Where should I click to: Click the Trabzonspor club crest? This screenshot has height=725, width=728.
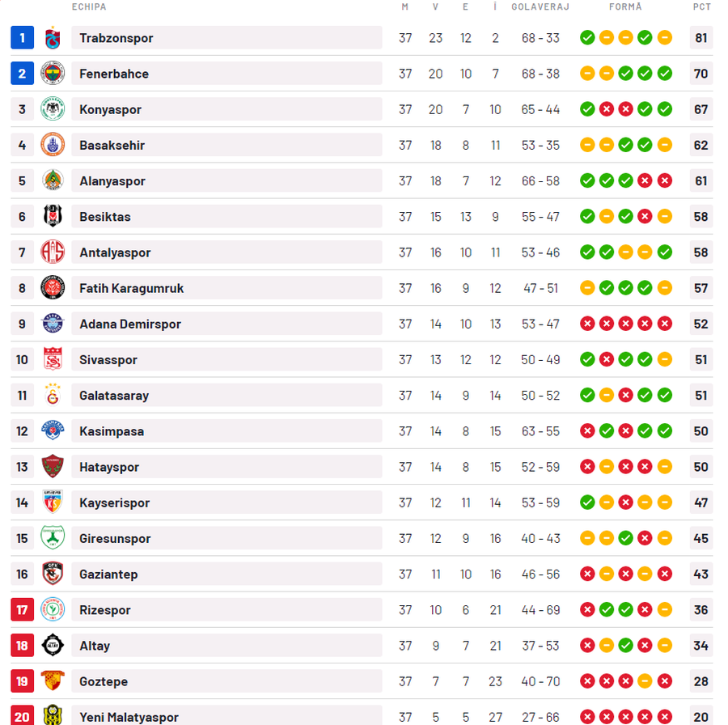coord(53,37)
